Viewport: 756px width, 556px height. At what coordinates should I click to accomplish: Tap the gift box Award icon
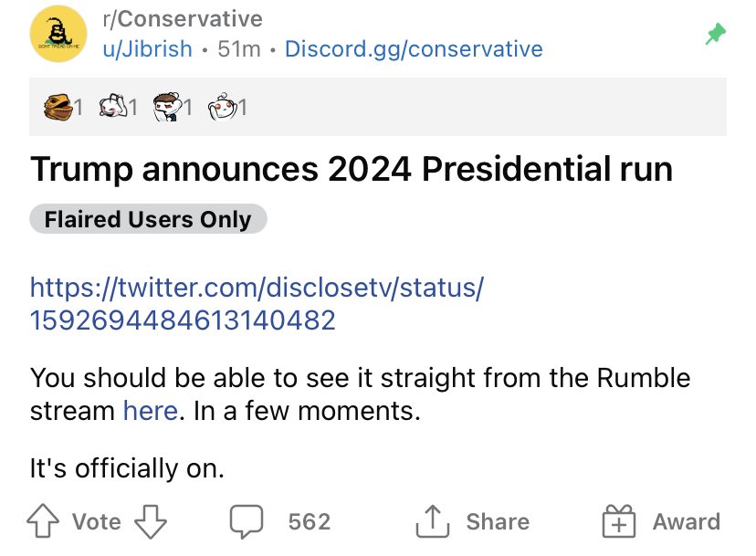coord(619,520)
